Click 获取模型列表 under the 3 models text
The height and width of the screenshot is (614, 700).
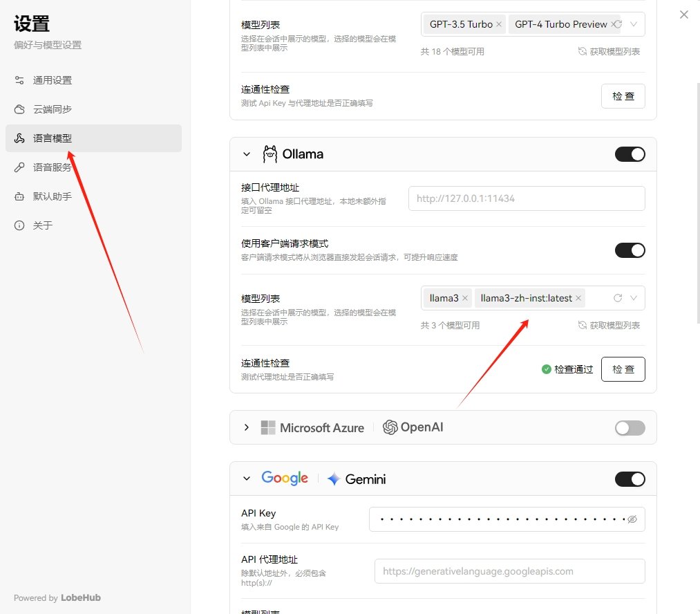609,325
